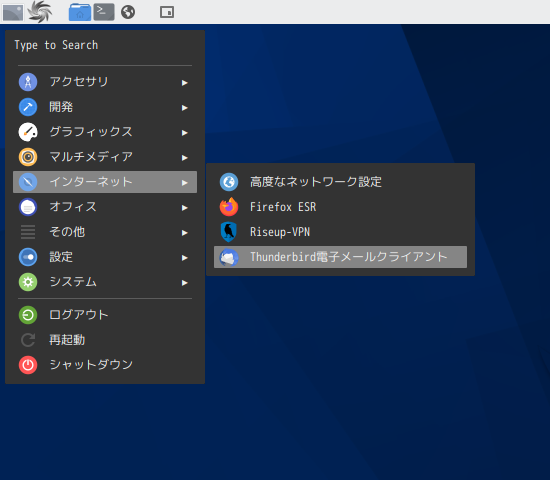The image size is (550, 480).
Task: Launch 高度なネットワーク設定
Action: (x=340, y=182)
